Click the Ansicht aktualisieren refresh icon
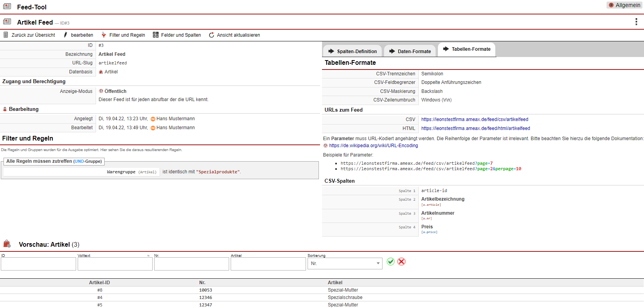Viewport: 644px width, 308px height. [212, 35]
